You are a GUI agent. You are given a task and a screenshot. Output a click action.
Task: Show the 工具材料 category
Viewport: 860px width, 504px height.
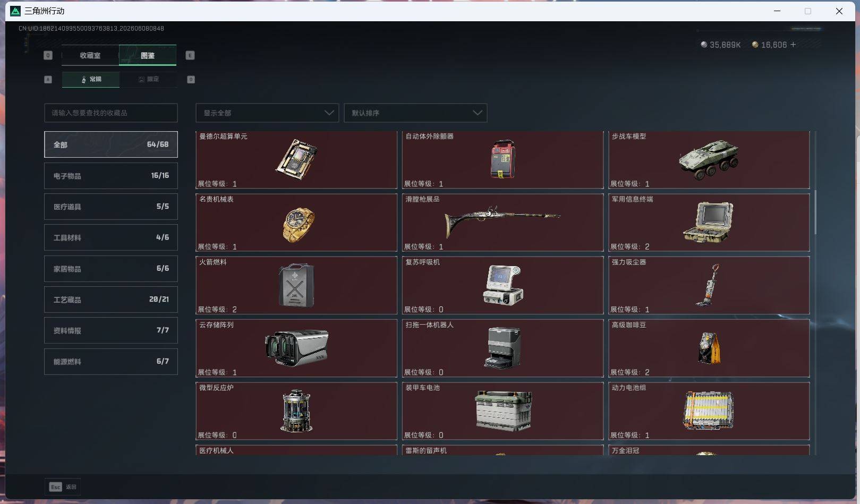point(111,237)
